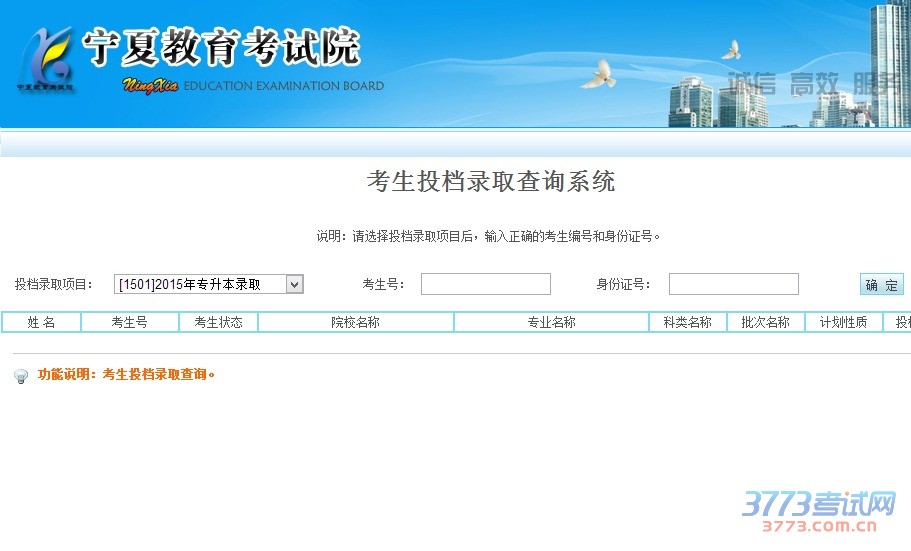Click the NingXia stylized script logo
Screen dimensions: 911x551
[x=150, y=86]
